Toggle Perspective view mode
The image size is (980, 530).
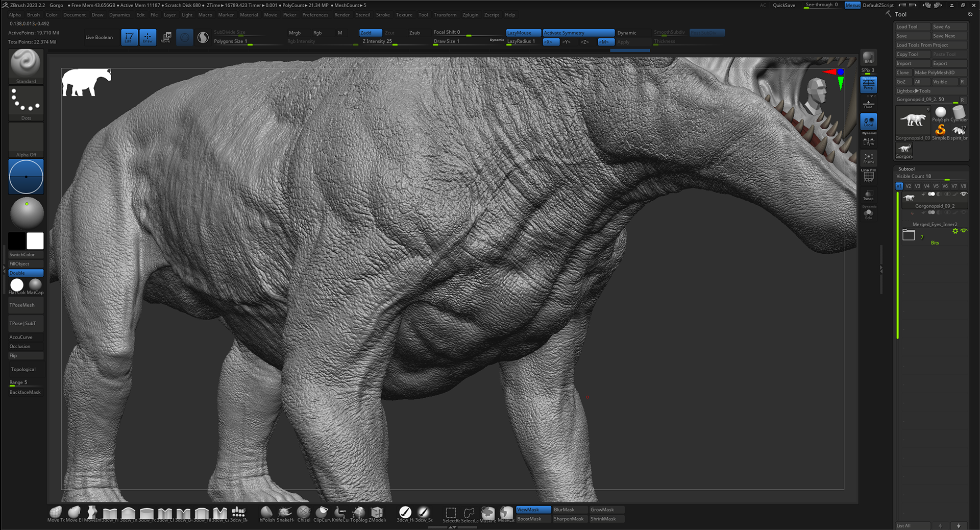pyautogui.click(x=868, y=84)
